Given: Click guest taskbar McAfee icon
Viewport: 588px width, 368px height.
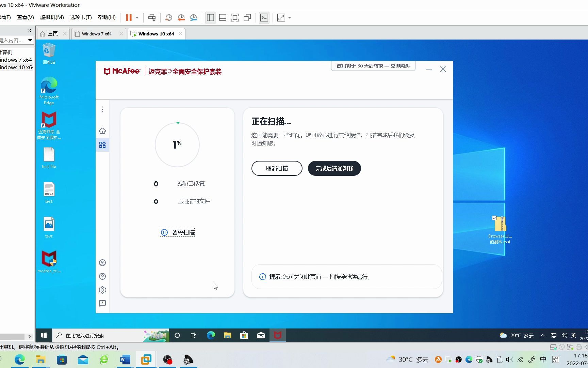Looking at the screenshot, I should point(278,335).
